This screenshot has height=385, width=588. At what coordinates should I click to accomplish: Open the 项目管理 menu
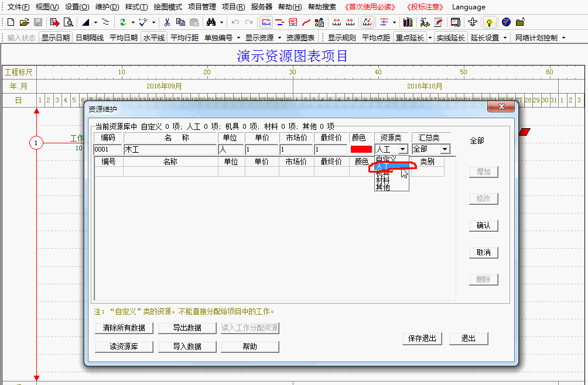click(202, 7)
